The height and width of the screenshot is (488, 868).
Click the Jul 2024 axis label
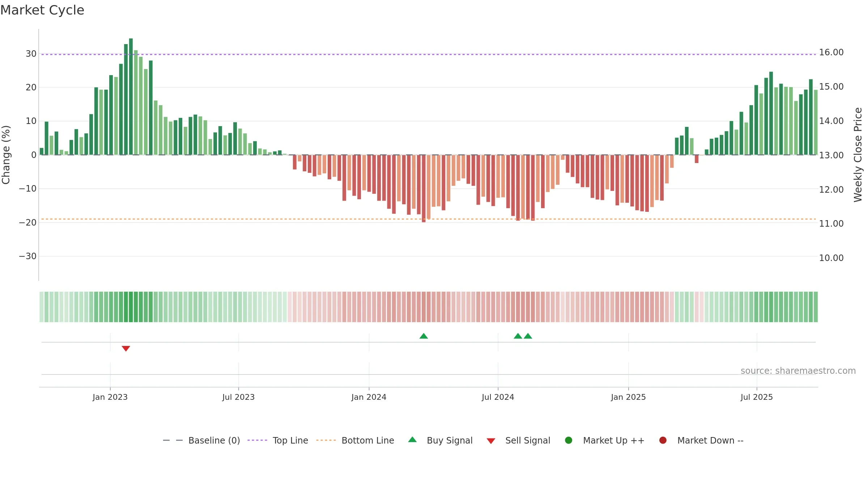tap(498, 397)
